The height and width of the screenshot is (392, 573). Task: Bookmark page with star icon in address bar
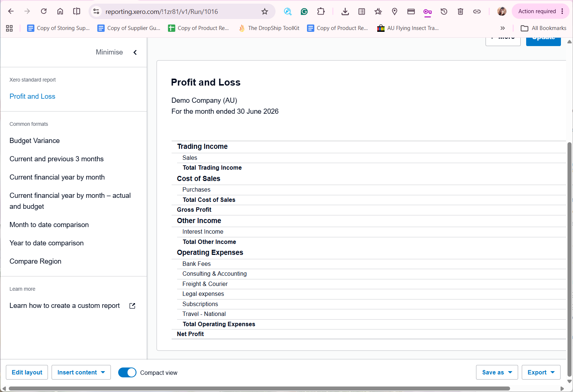(x=265, y=11)
